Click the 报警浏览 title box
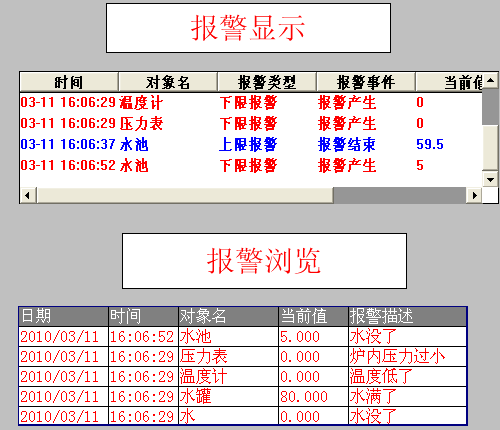500x430 pixels. [264, 261]
